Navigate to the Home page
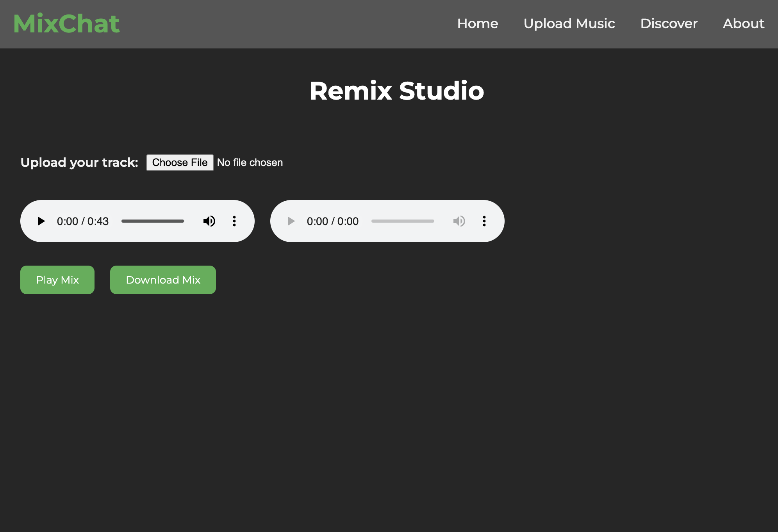This screenshot has width=778, height=532. click(478, 24)
